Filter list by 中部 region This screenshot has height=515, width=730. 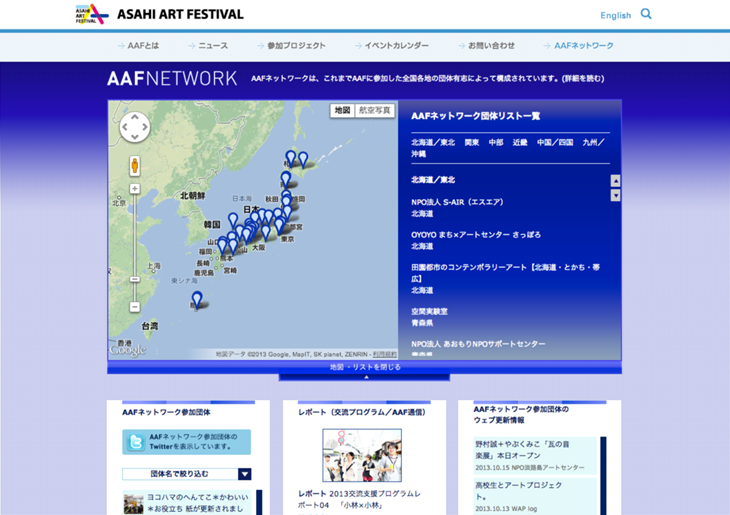pos(496,142)
